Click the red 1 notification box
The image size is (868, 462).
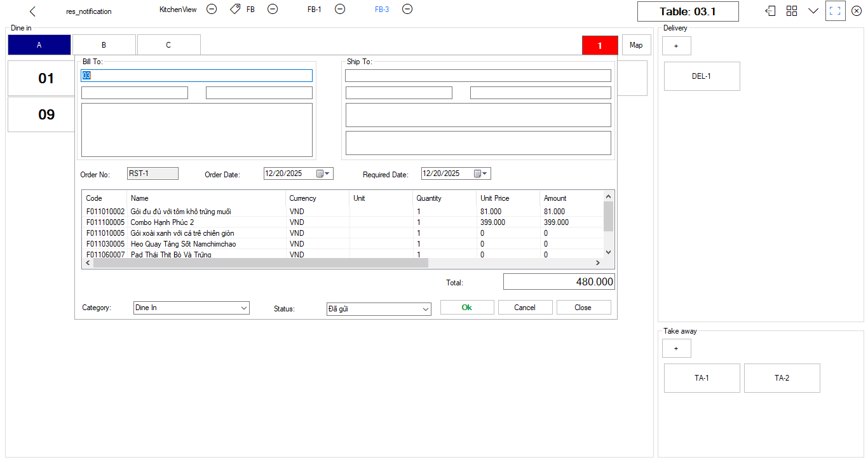coord(599,46)
